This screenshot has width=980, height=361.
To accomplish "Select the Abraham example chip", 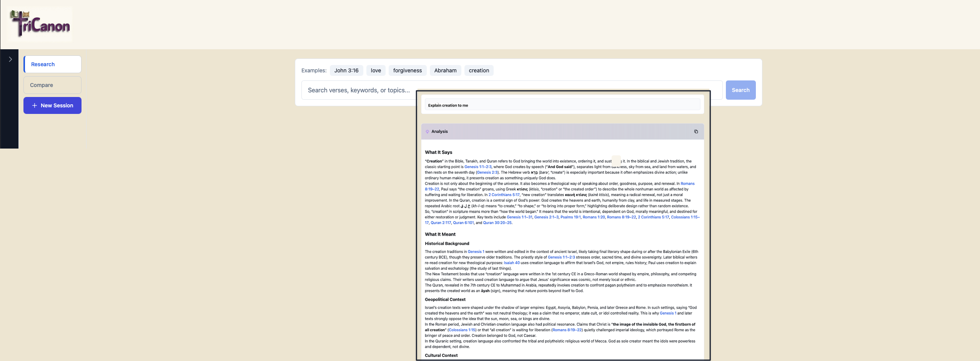I will 445,70.
